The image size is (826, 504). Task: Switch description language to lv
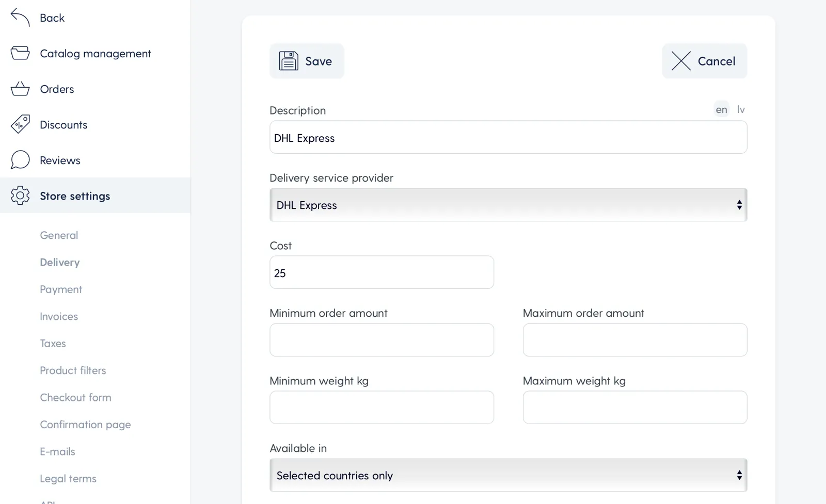741,109
